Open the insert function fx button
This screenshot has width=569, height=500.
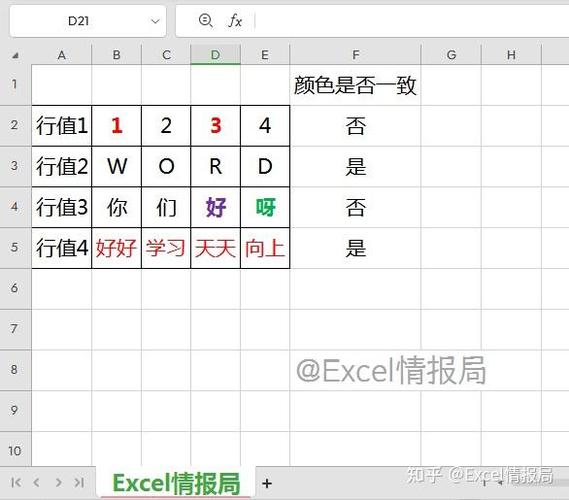(235, 21)
